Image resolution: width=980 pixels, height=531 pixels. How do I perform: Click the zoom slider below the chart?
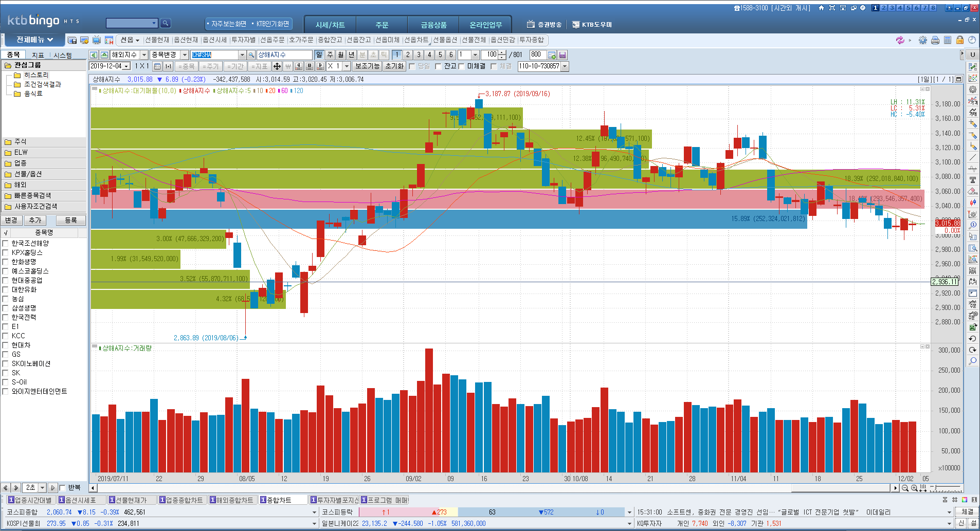[x=945, y=488]
